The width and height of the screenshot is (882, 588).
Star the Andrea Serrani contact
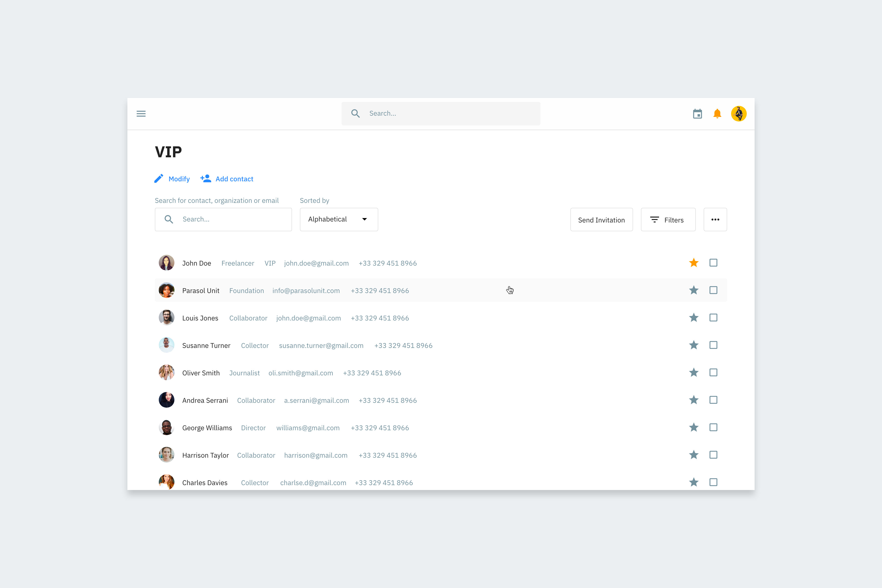(x=694, y=400)
